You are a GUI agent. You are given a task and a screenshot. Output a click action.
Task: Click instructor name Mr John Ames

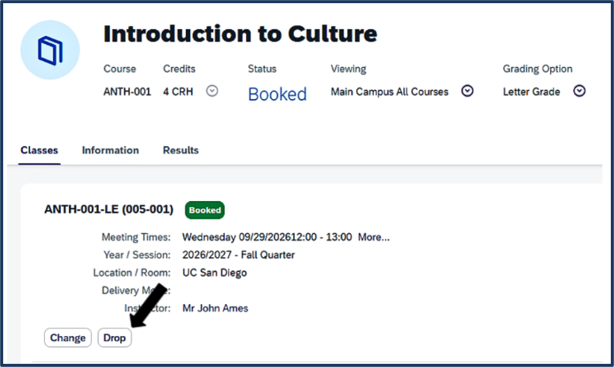(x=215, y=308)
